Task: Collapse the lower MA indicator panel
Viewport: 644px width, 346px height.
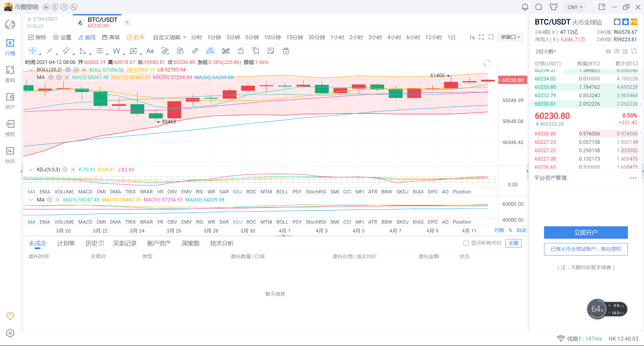Action: [x=31, y=200]
